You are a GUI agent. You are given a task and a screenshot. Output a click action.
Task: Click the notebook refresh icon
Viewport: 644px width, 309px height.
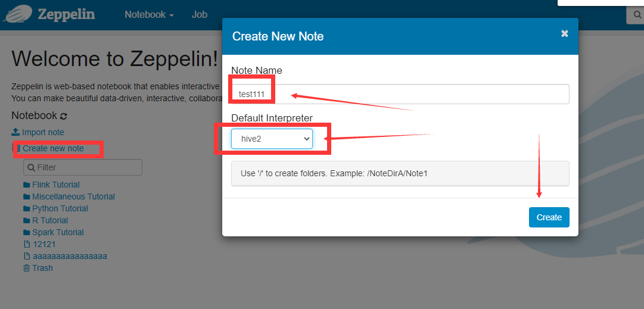(63, 116)
